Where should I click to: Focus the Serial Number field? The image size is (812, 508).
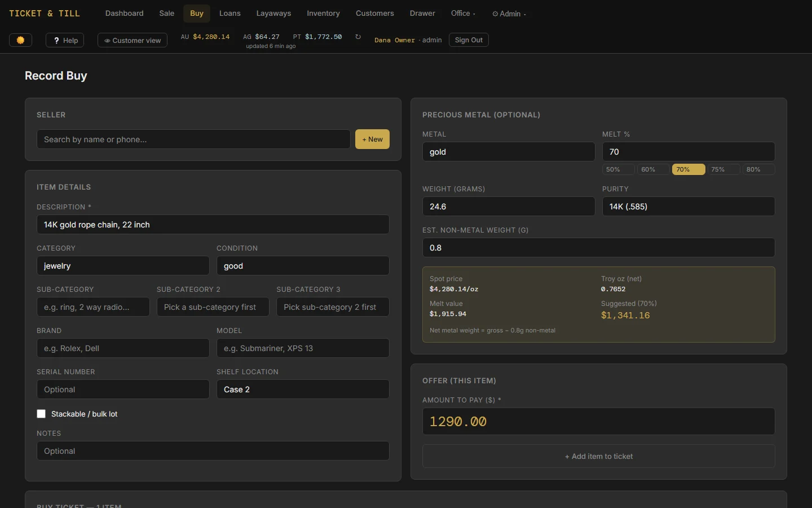[x=123, y=389]
